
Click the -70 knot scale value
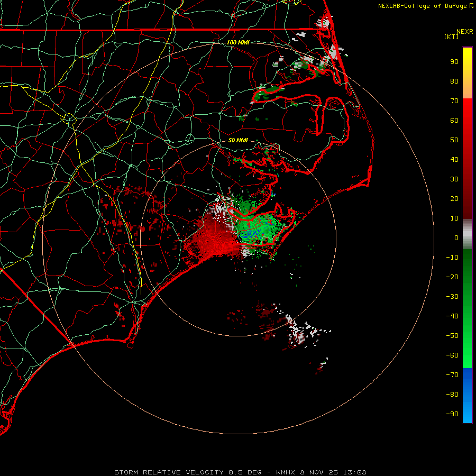click(x=452, y=375)
